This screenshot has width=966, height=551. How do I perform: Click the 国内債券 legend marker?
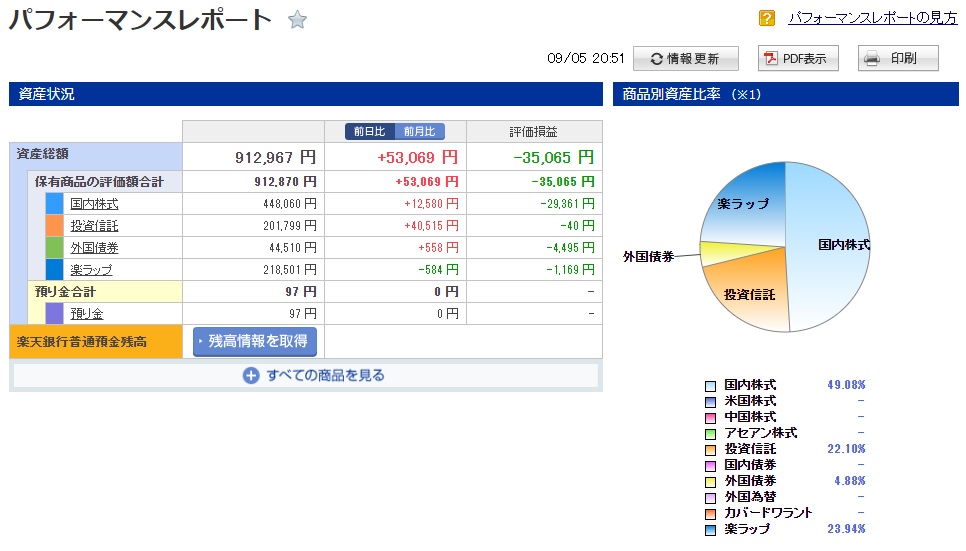coord(710,466)
